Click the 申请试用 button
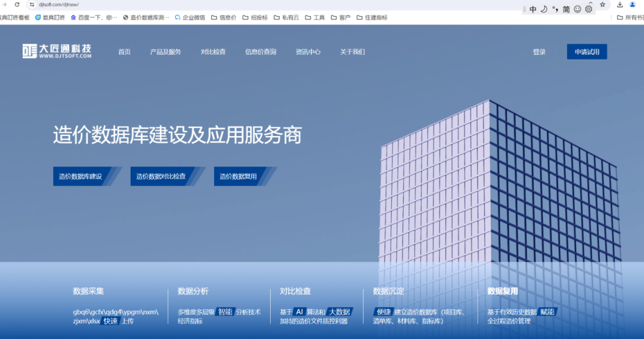 click(587, 52)
